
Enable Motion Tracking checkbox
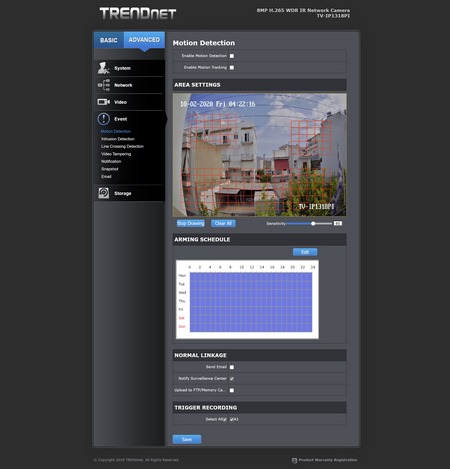[232, 68]
